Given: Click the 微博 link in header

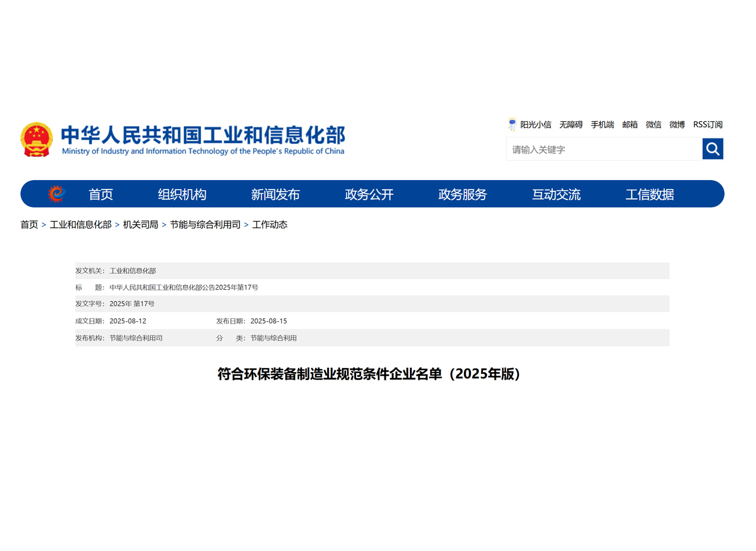Looking at the screenshot, I should (x=677, y=124).
